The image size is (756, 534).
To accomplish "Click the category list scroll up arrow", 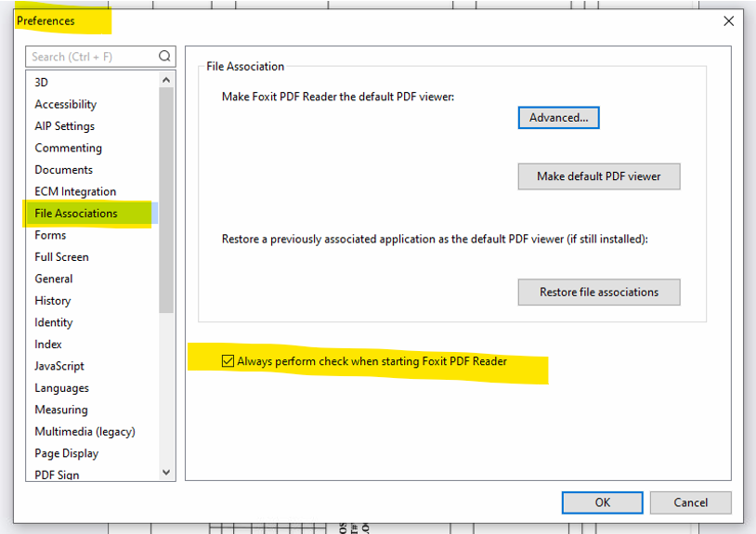I will 166,80.
